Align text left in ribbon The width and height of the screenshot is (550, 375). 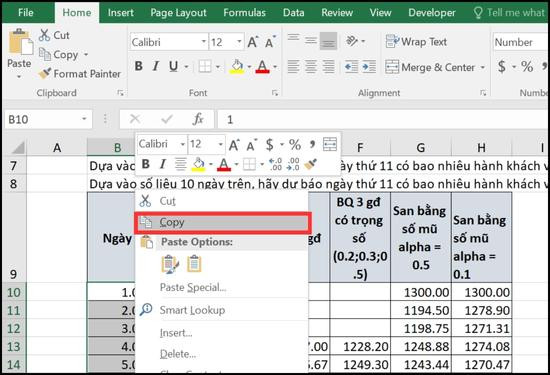[x=294, y=66]
